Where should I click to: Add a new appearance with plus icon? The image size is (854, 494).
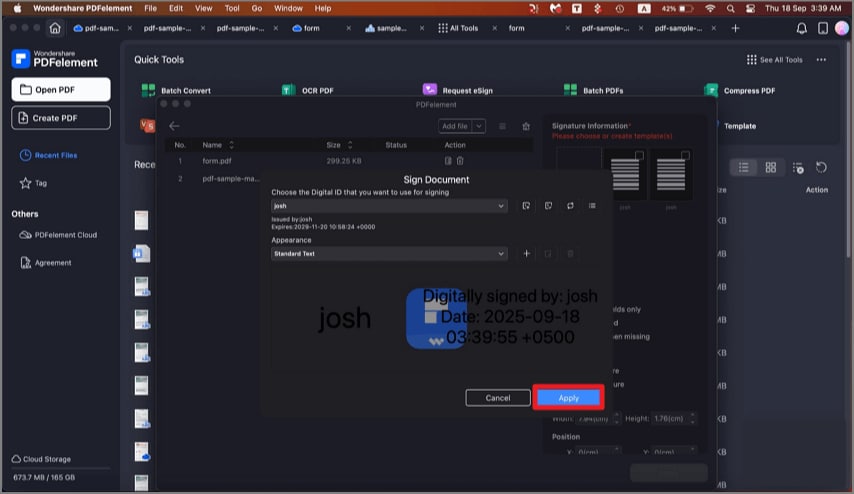pyautogui.click(x=526, y=254)
